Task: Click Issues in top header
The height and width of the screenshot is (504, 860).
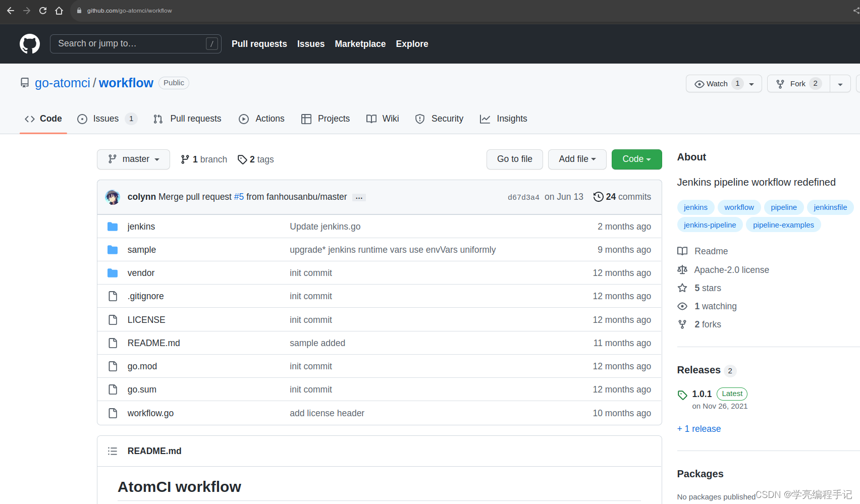Action: tap(311, 44)
